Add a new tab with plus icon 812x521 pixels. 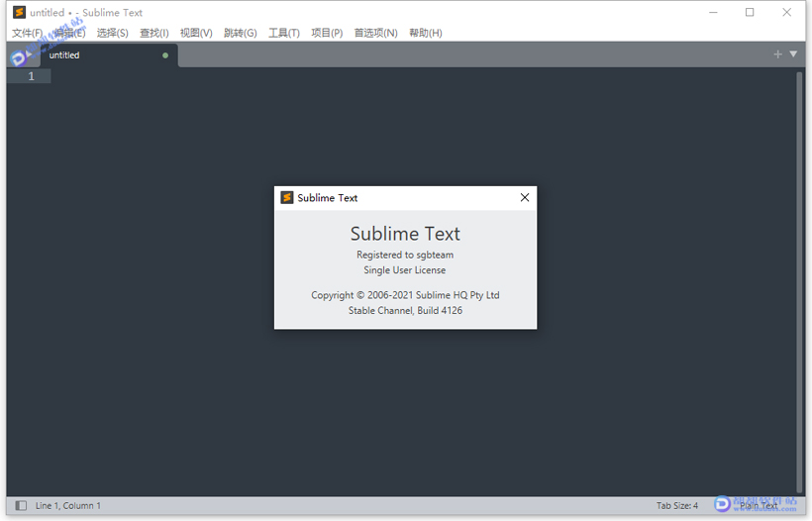[x=777, y=54]
